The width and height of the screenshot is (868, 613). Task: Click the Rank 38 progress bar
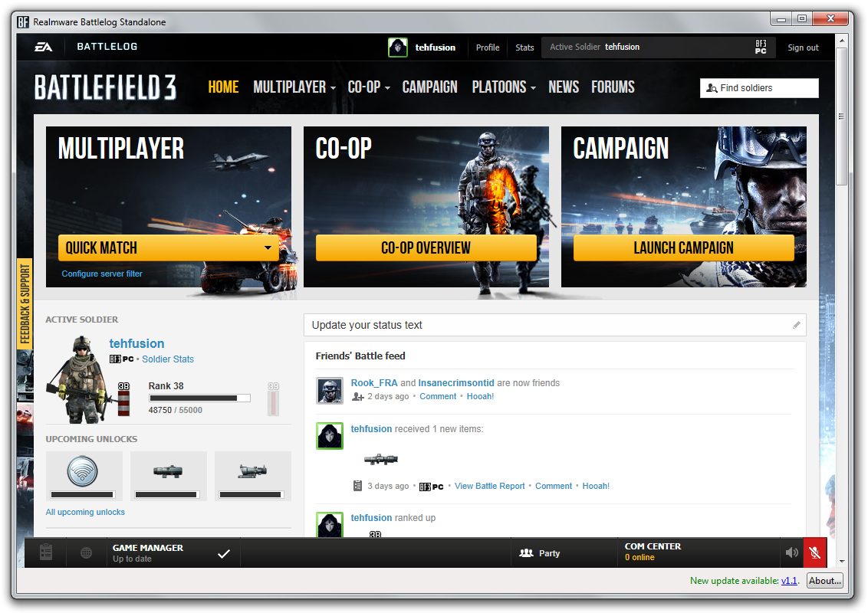pos(199,398)
